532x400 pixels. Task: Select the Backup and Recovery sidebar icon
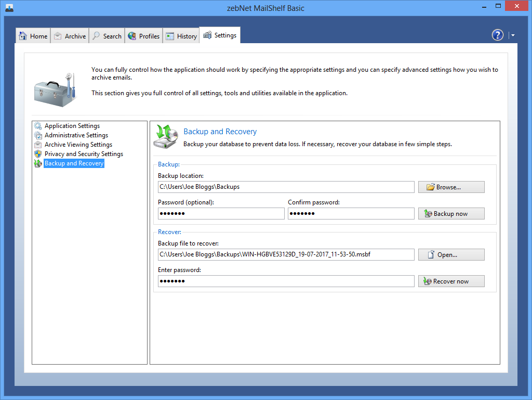pos(38,163)
